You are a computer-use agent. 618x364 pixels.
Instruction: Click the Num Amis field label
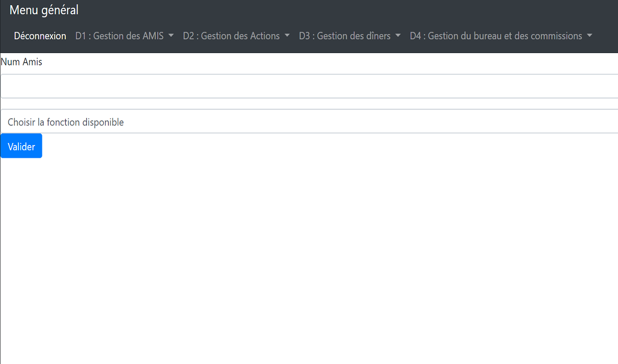pyautogui.click(x=21, y=62)
